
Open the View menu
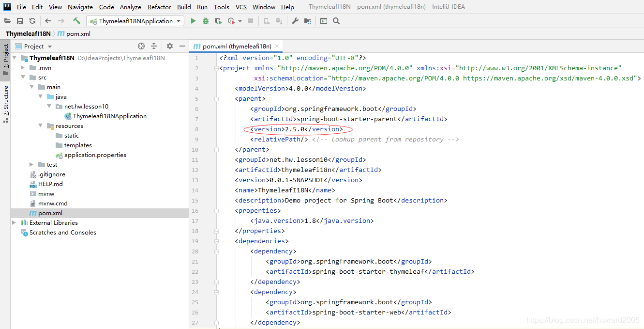[55, 7]
